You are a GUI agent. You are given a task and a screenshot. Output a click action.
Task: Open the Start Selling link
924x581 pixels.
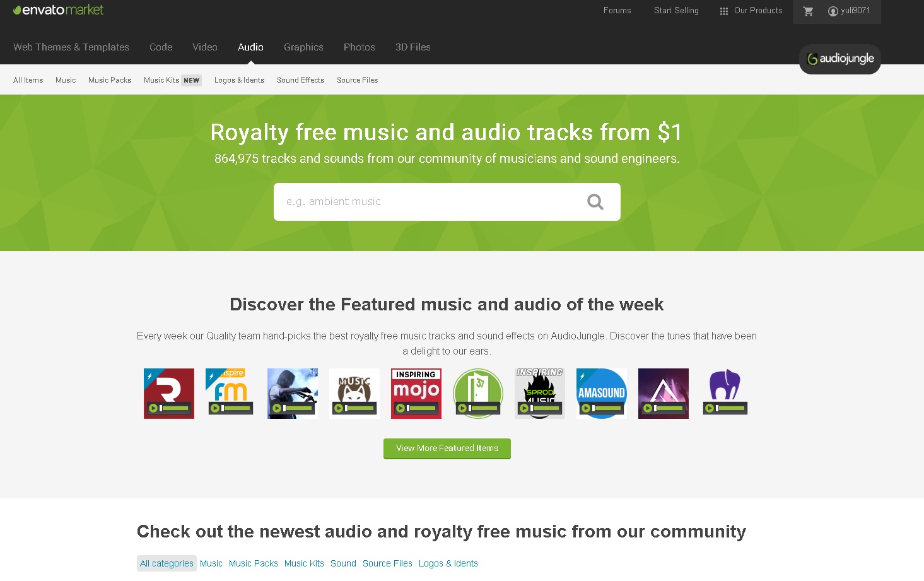point(676,11)
